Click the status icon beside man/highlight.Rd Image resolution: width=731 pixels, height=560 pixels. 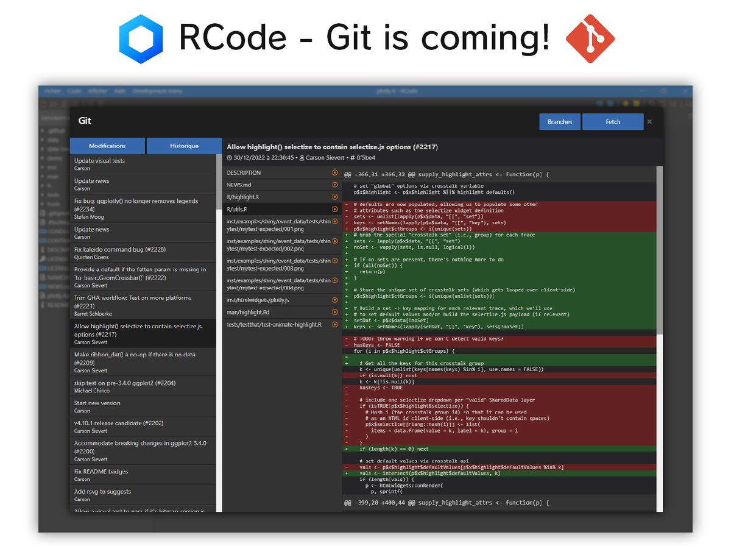tap(334, 312)
